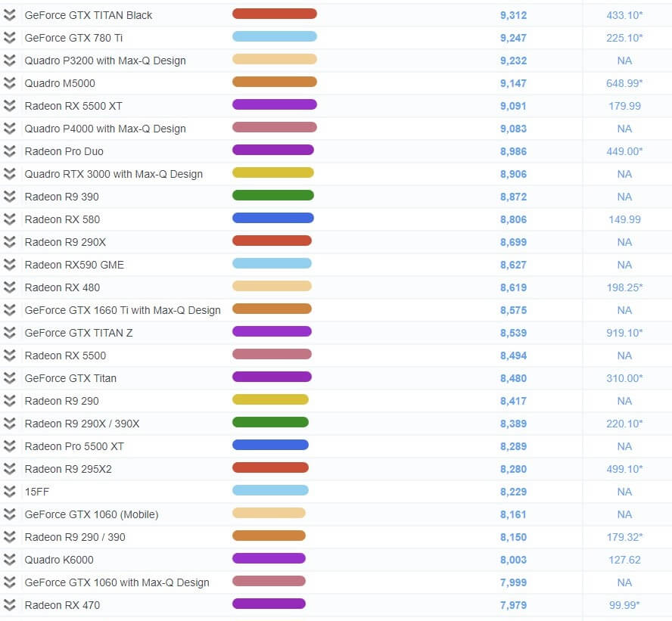Open the Radeon R9 290 link
Image resolution: width=672 pixels, height=621 pixels.
tap(62, 402)
